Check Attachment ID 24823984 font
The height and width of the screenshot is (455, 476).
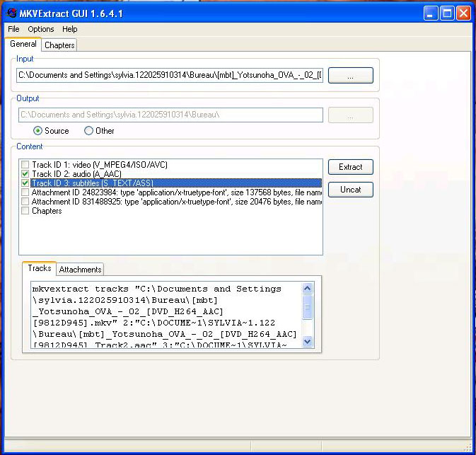tap(25, 192)
